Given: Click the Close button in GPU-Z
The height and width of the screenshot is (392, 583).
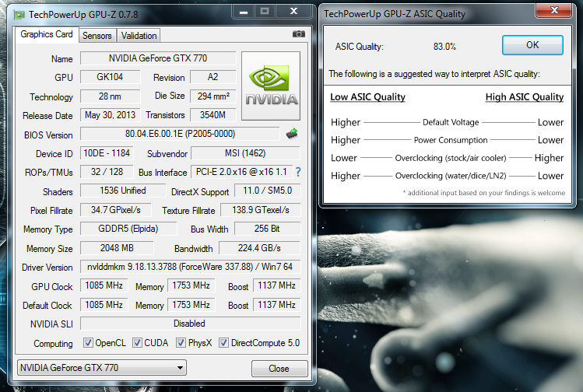Looking at the screenshot, I should [279, 369].
